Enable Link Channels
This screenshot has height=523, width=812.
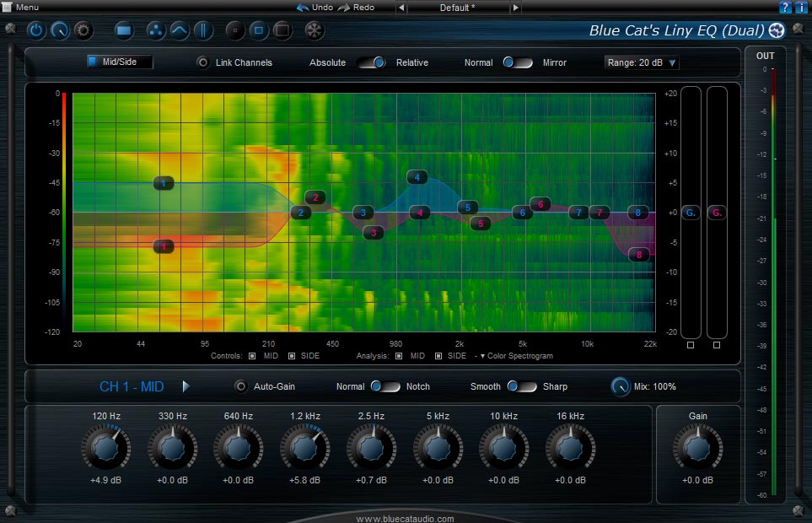[x=202, y=62]
